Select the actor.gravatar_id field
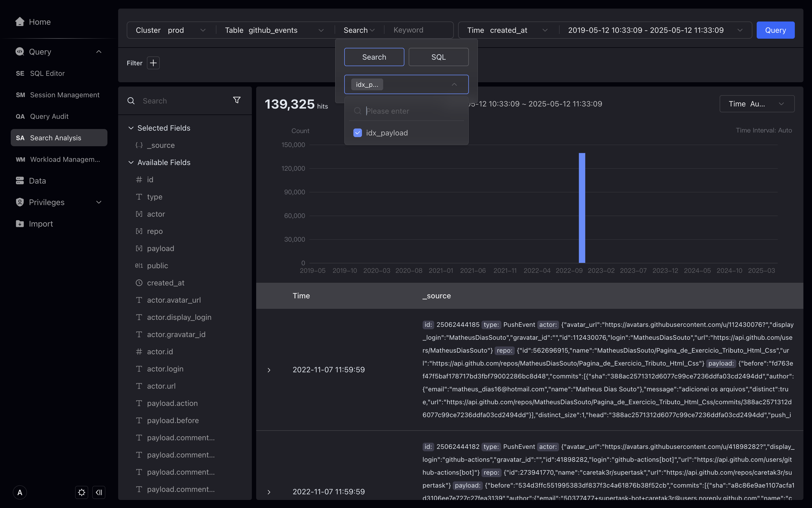The image size is (812, 508). tap(176, 335)
